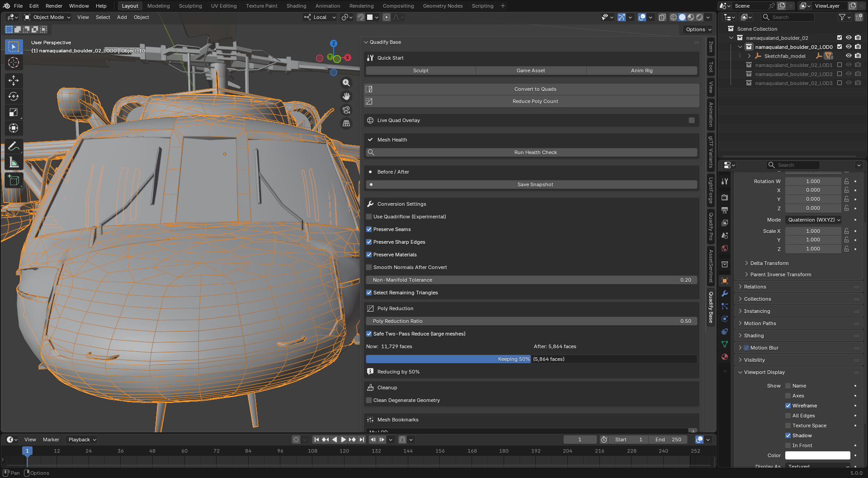Expand the Delta Transform section
This screenshot has height=478, width=868.
769,263
